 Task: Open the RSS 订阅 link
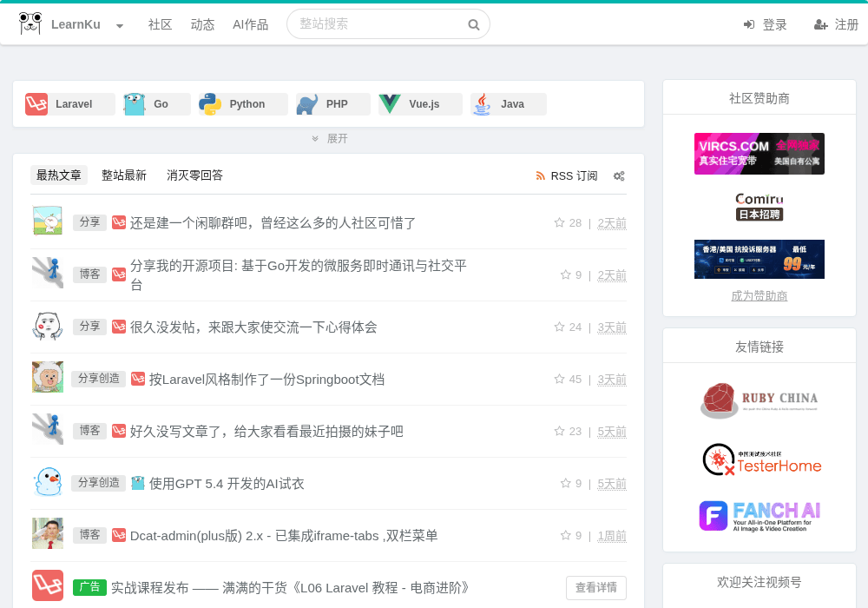pyautogui.click(x=567, y=176)
